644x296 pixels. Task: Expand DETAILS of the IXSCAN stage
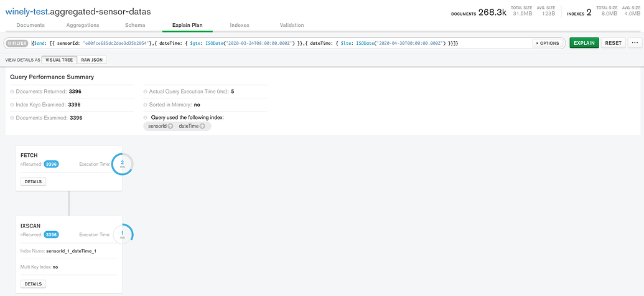tap(33, 284)
